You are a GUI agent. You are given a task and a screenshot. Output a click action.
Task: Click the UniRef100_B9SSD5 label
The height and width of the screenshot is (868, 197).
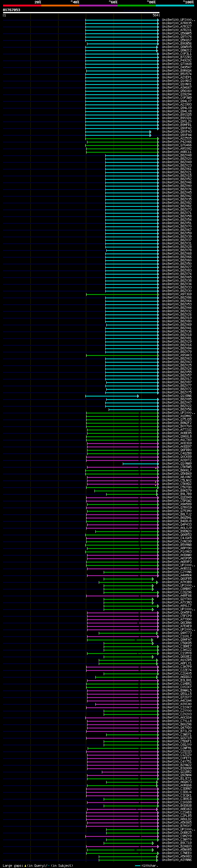pyautogui.click(x=176, y=115)
